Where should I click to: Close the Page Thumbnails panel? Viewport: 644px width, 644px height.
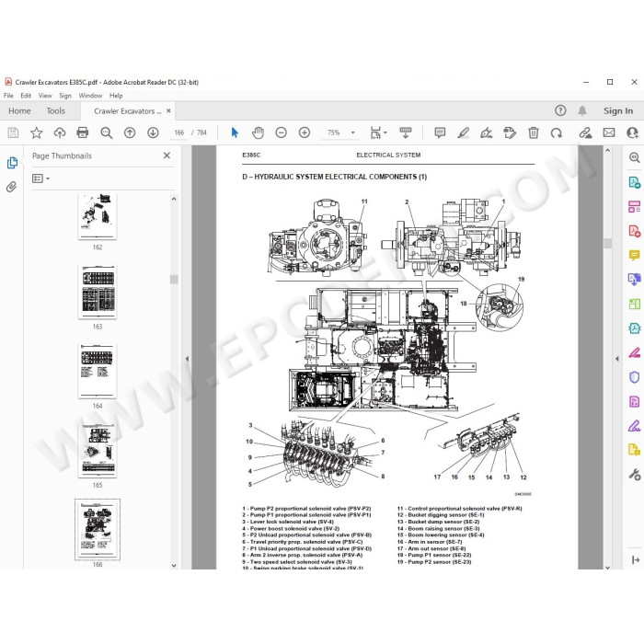click(x=167, y=155)
